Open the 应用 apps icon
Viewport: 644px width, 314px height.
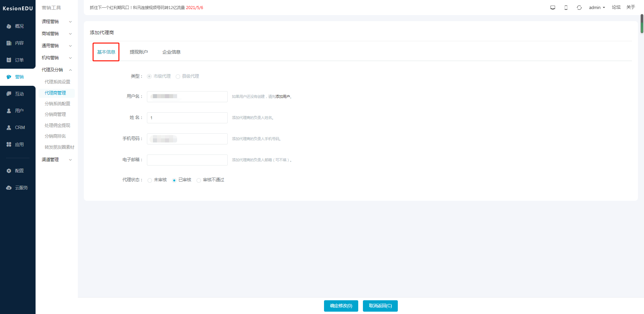pyautogui.click(x=9, y=144)
